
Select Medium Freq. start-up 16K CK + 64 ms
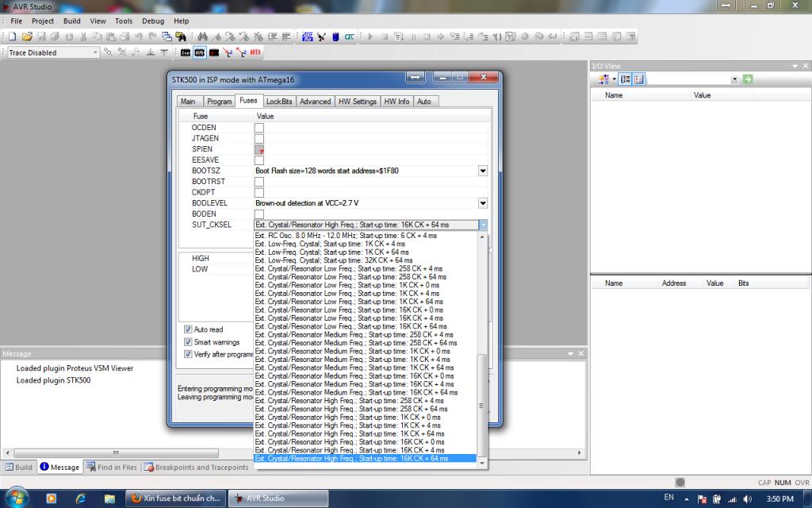click(x=356, y=392)
